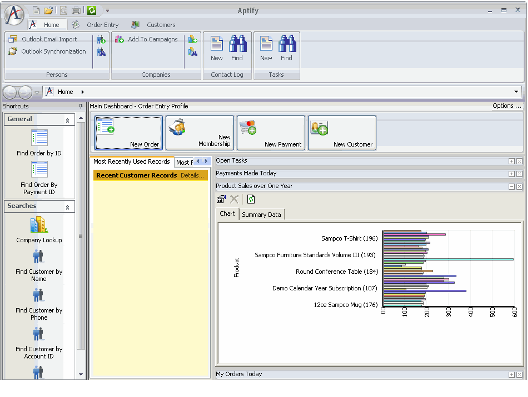
Task: Click Add To Campaigns in Companies group
Action: 146,39
